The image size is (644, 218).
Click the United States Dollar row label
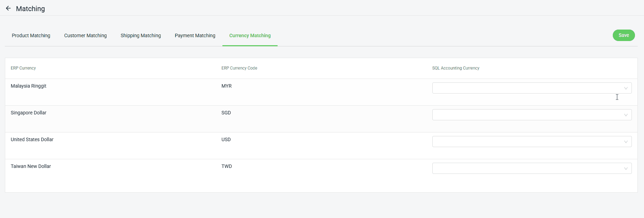click(32, 139)
